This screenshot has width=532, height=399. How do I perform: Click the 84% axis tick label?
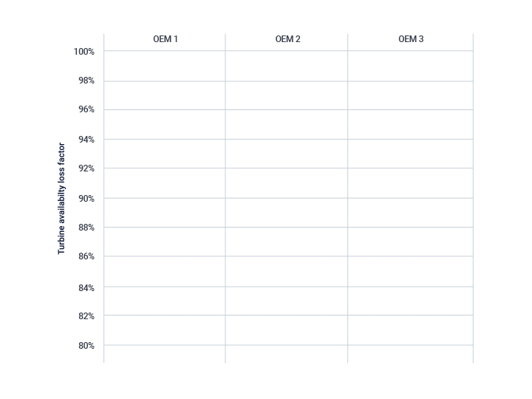[86, 287]
